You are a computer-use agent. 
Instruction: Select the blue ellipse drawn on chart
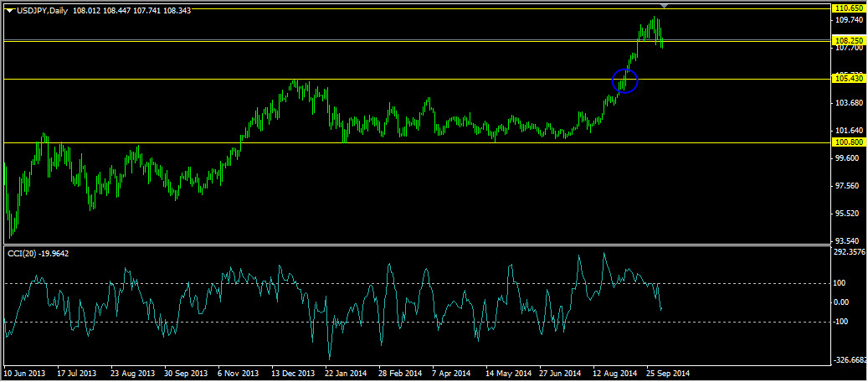coord(625,80)
